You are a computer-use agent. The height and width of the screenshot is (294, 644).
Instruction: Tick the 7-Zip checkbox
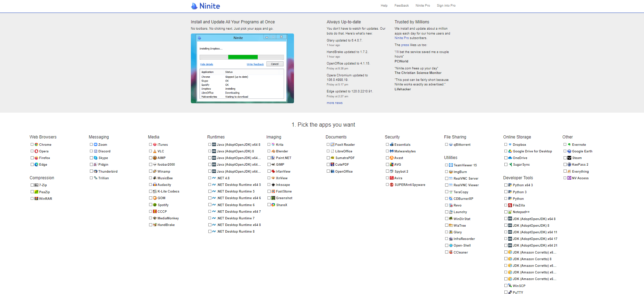click(32, 185)
